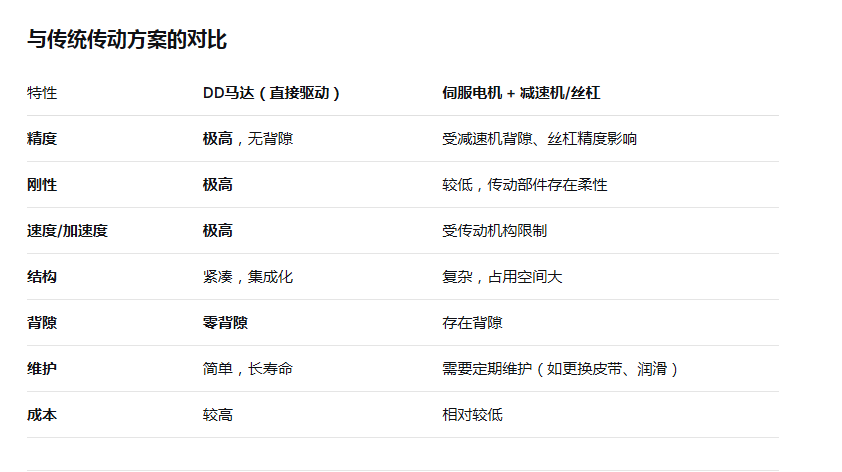Click the 较低，传动部件存在柔性 cell
This screenshot has height=472, width=842.
click(x=524, y=185)
